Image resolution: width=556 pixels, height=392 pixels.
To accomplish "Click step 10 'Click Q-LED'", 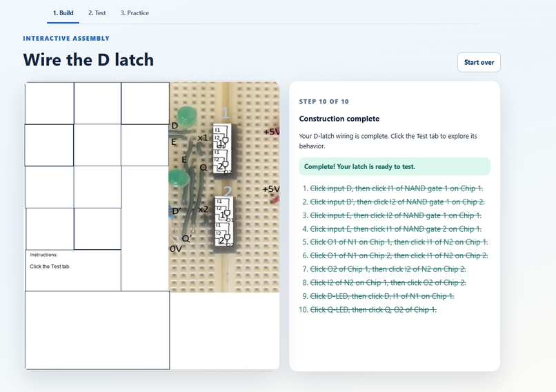I will [373, 310].
